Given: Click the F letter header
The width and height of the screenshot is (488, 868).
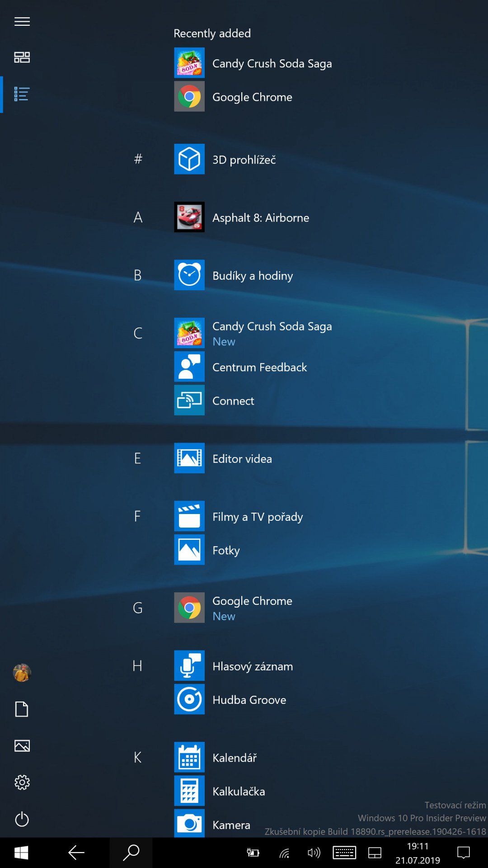Looking at the screenshot, I should pos(138,516).
